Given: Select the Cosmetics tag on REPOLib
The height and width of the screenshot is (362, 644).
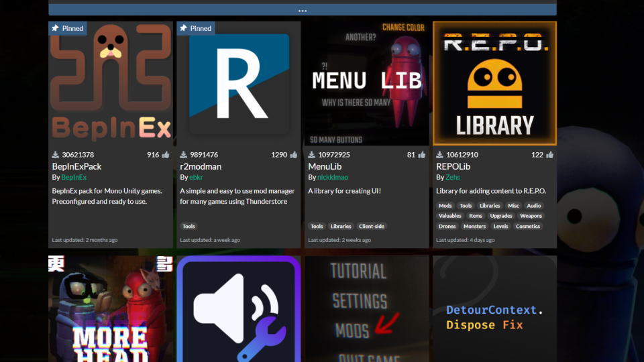Looking at the screenshot, I should (528, 226).
